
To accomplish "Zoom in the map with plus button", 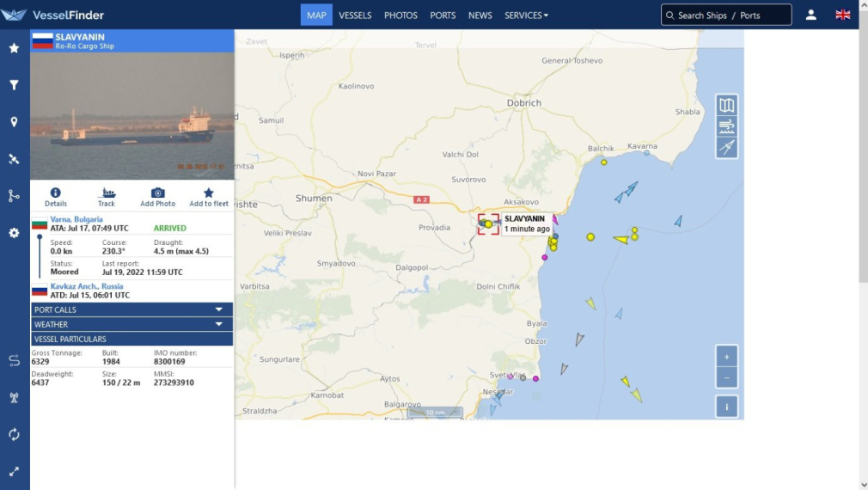I will [x=726, y=357].
